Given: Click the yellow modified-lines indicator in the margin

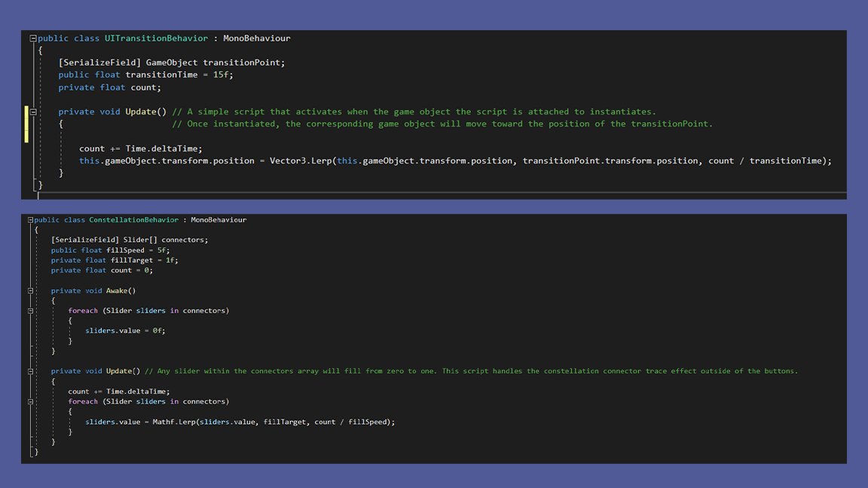Looking at the screenshot, I should [x=26, y=123].
